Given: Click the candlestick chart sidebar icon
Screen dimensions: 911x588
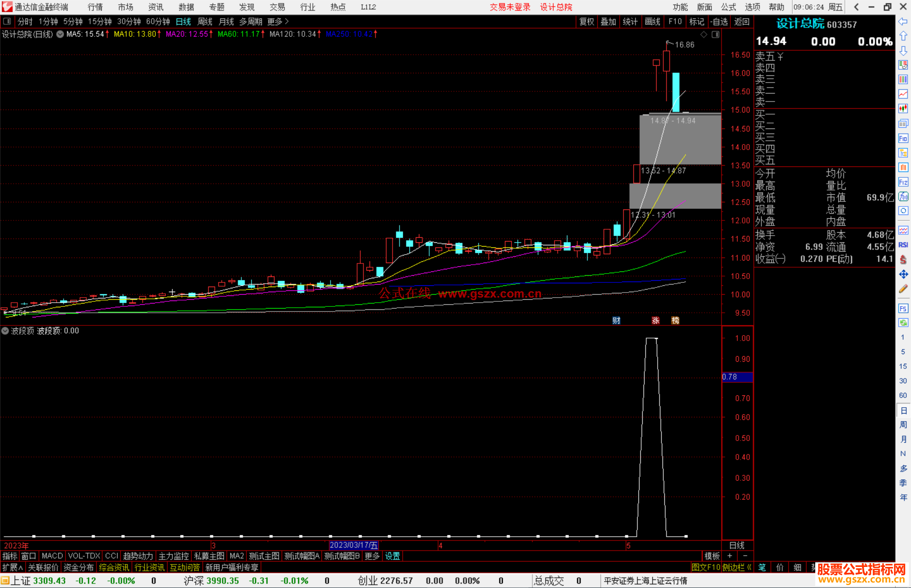Looking at the screenshot, I should (903, 109).
